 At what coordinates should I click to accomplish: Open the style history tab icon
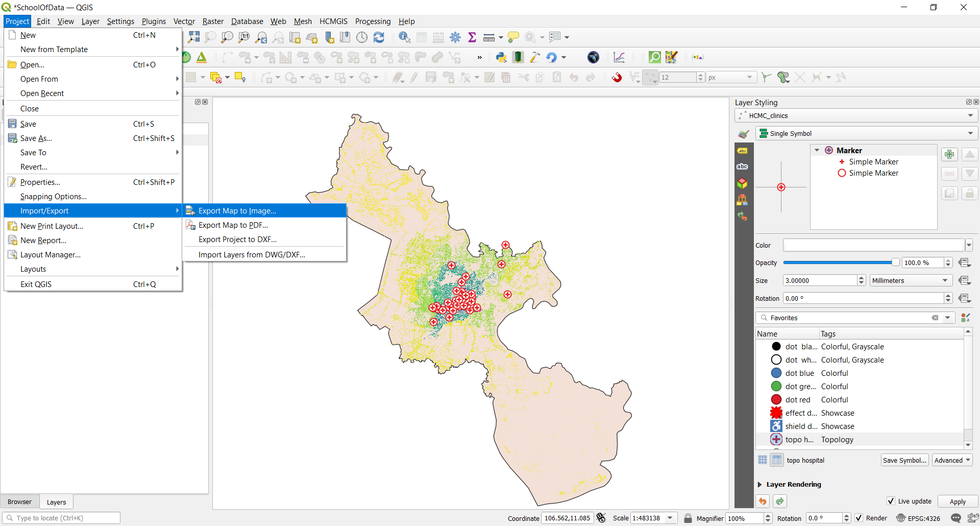coord(743,216)
